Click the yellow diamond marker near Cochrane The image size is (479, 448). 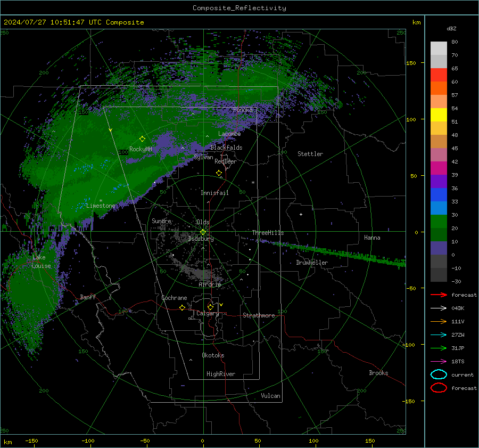coord(183,307)
